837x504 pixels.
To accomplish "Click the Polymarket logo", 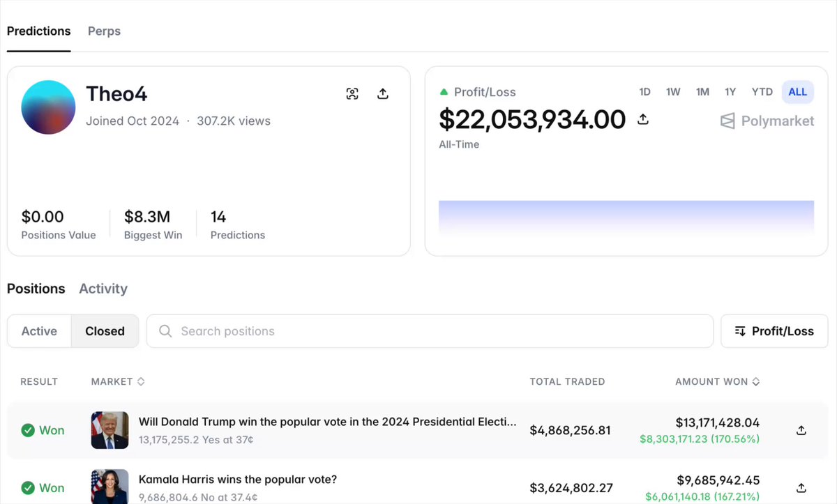I will pyautogui.click(x=767, y=121).
